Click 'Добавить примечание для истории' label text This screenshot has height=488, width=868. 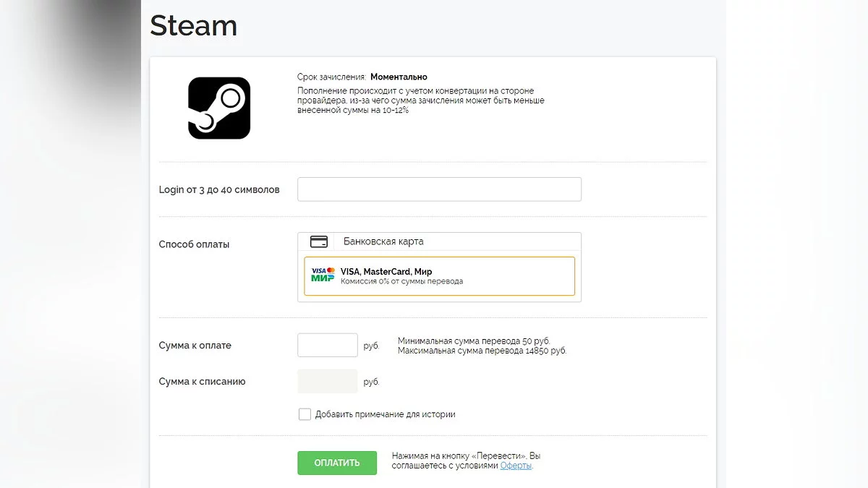(x=386, y=414)
